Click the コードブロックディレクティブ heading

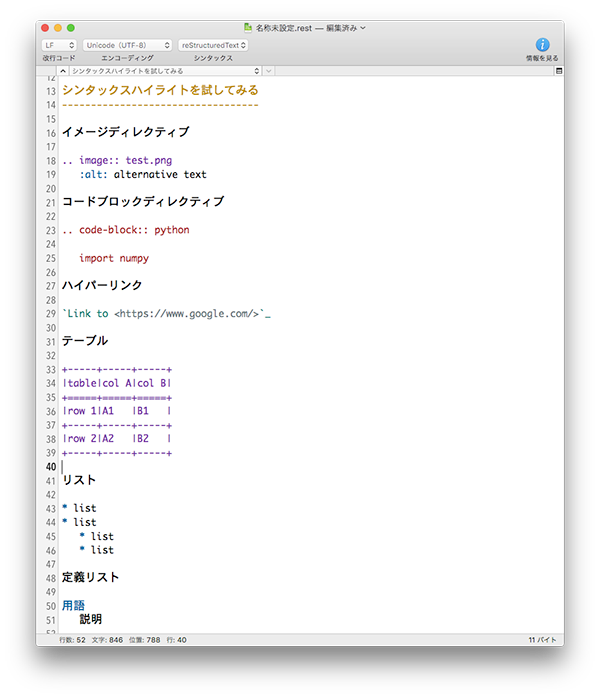(143, 202)
